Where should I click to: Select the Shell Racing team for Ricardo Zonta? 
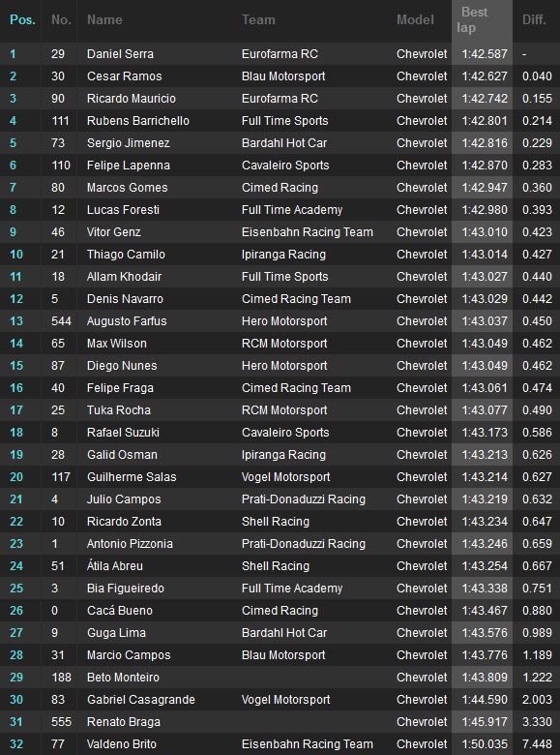click(x=276, y=522)
